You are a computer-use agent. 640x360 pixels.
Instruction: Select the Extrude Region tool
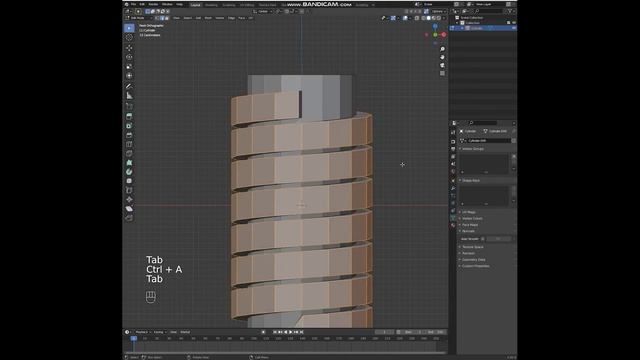129,116
